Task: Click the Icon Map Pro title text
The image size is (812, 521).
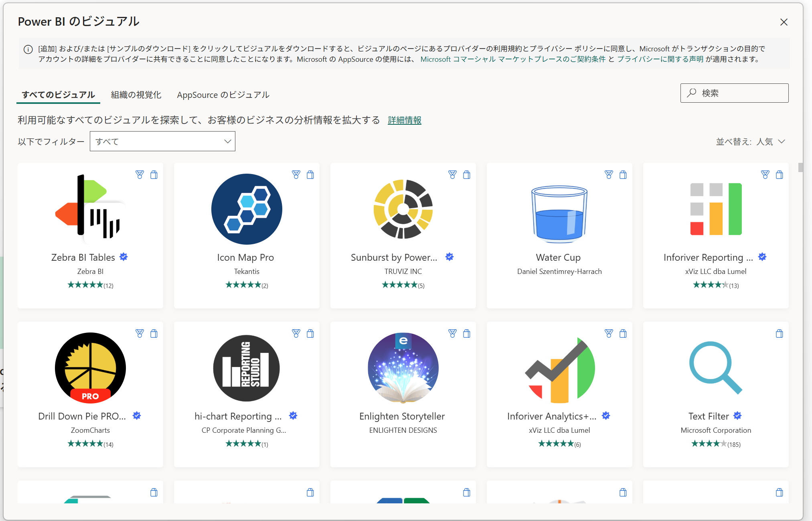Action: 245,257
